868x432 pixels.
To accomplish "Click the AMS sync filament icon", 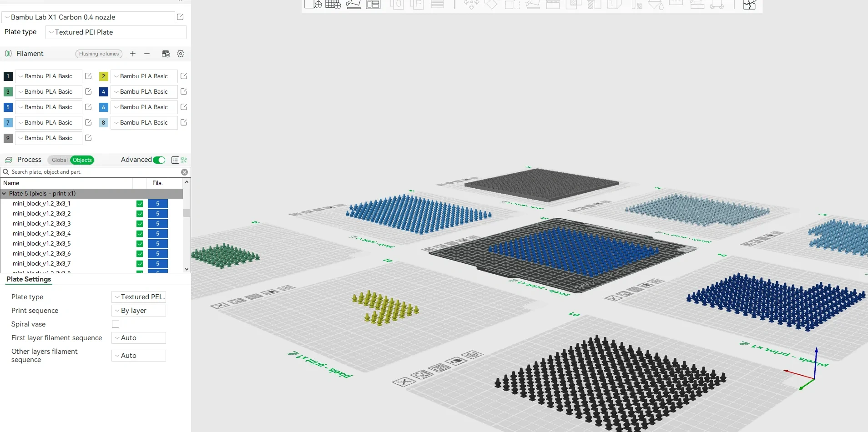I will click(x=166, y=54).
